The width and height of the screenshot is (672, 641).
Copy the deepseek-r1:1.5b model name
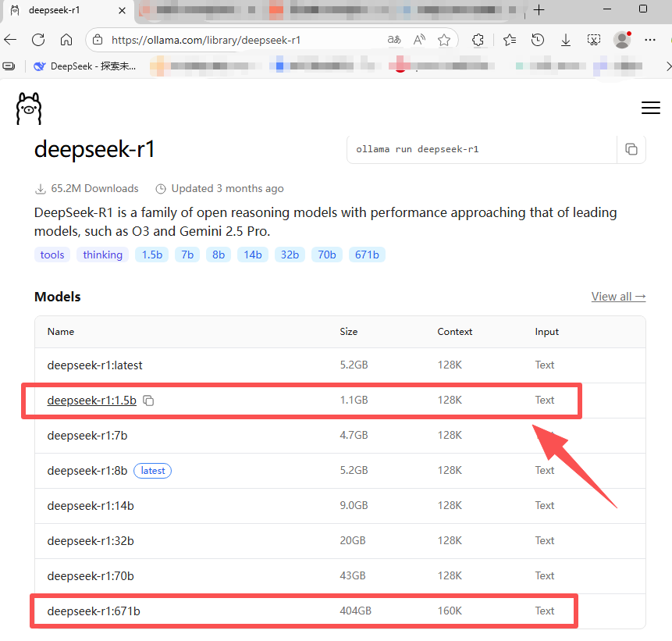tap(148, 401)
